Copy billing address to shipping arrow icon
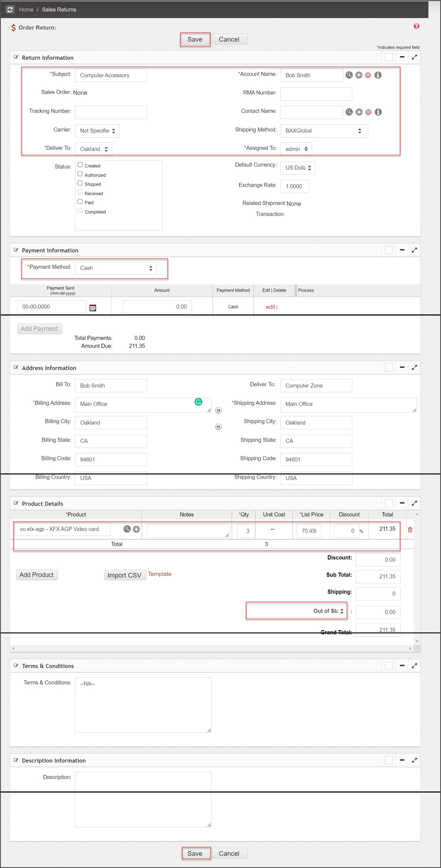Viewport: 441px width, 868px height. tap(218, 410)
